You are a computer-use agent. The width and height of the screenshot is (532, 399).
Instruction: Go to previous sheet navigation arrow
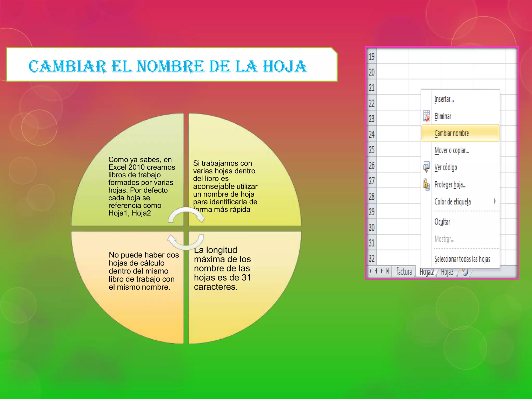(376, 271)
